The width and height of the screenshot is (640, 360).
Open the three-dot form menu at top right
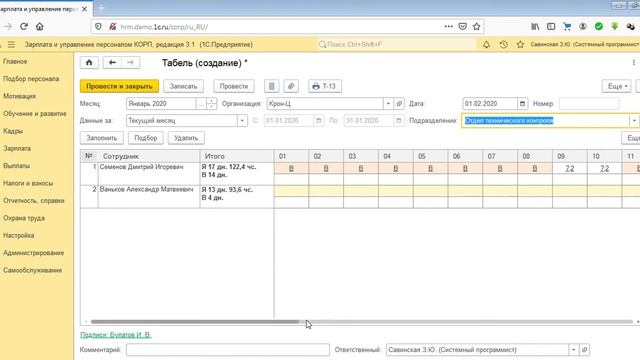coord(633,62)
